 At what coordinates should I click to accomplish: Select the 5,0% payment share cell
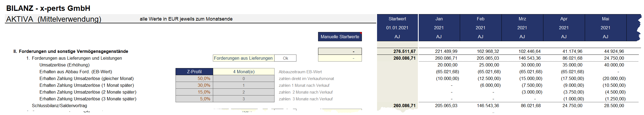point(194,99)
